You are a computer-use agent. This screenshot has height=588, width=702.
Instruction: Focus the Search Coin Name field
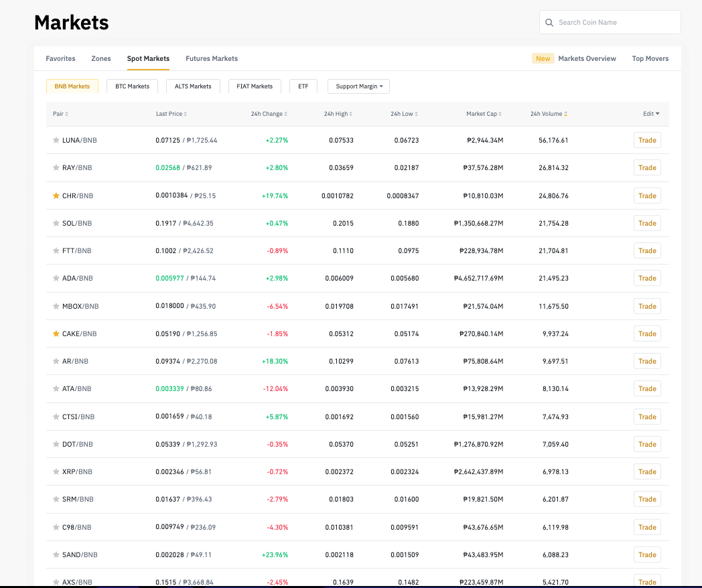610,22
